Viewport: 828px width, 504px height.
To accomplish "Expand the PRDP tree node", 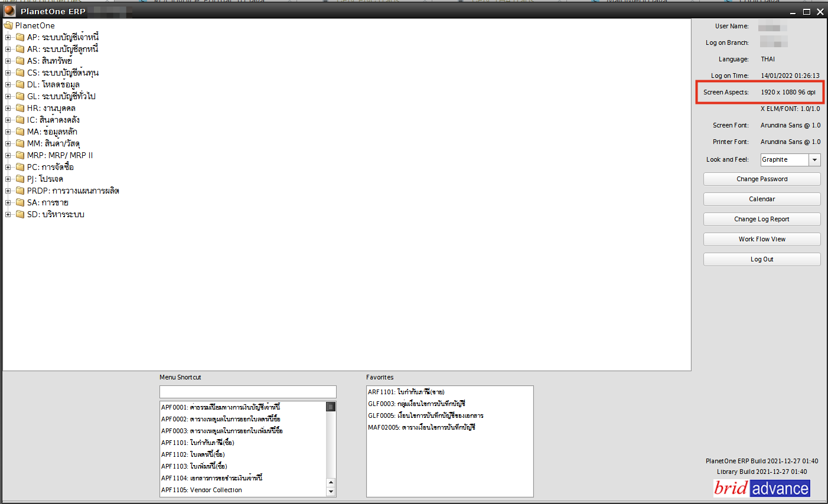I will (8, 191).
